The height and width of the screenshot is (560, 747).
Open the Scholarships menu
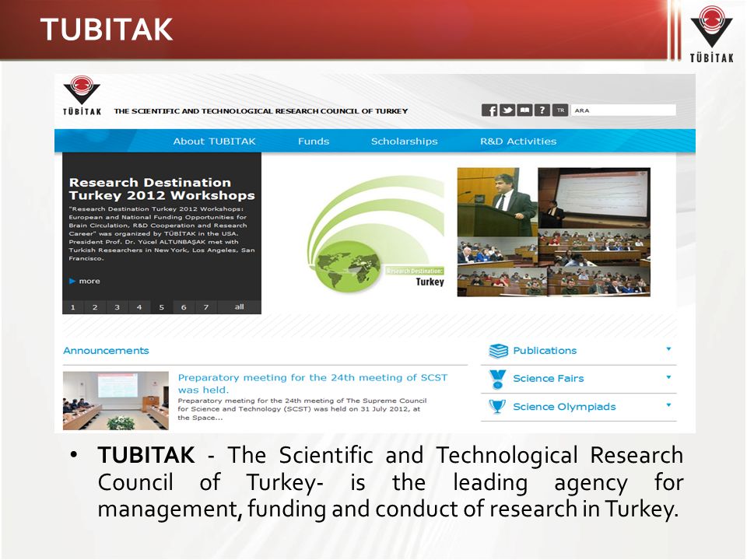click(405, 142)
